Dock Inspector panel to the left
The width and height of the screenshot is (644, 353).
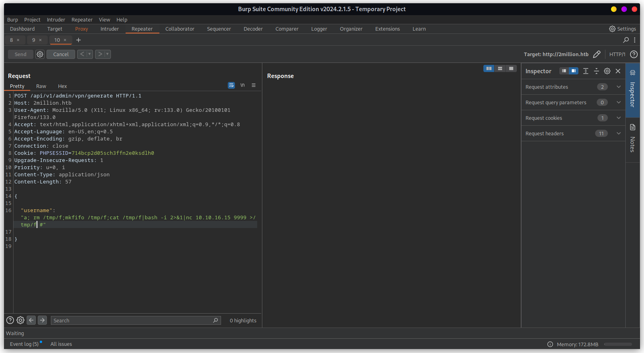(564, 71)
